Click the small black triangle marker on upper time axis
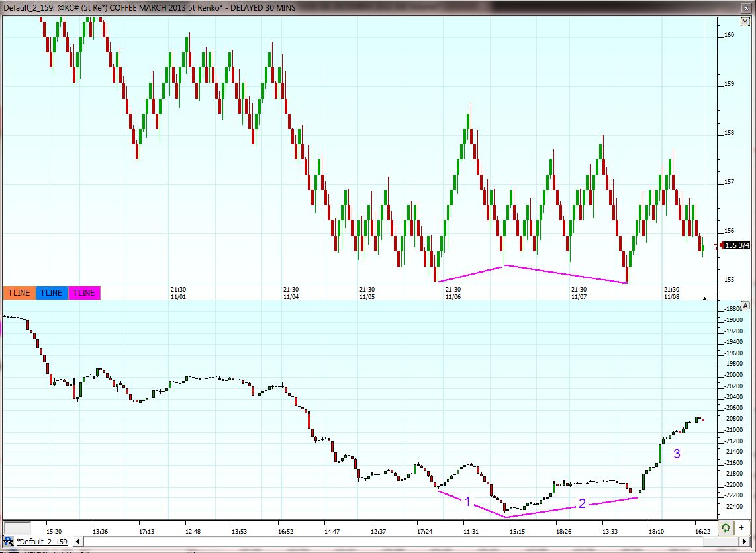The image size is (756, 553). pos(705,298)
